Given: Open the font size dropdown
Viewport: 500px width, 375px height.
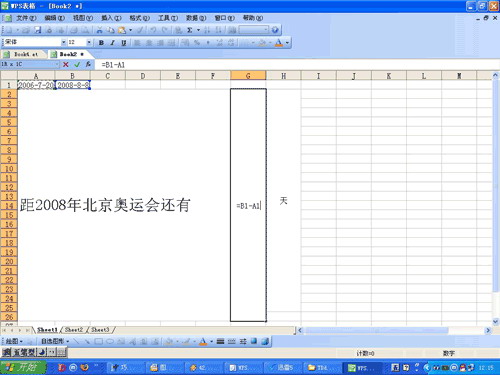Looking at the screenshot, I should pyautogui.click(x=89, y=42).
